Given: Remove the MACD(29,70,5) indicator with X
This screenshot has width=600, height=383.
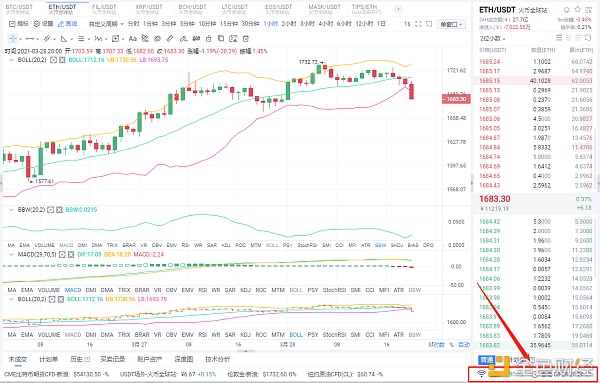Looking at the screenshot, I should [x=71, y=254].
